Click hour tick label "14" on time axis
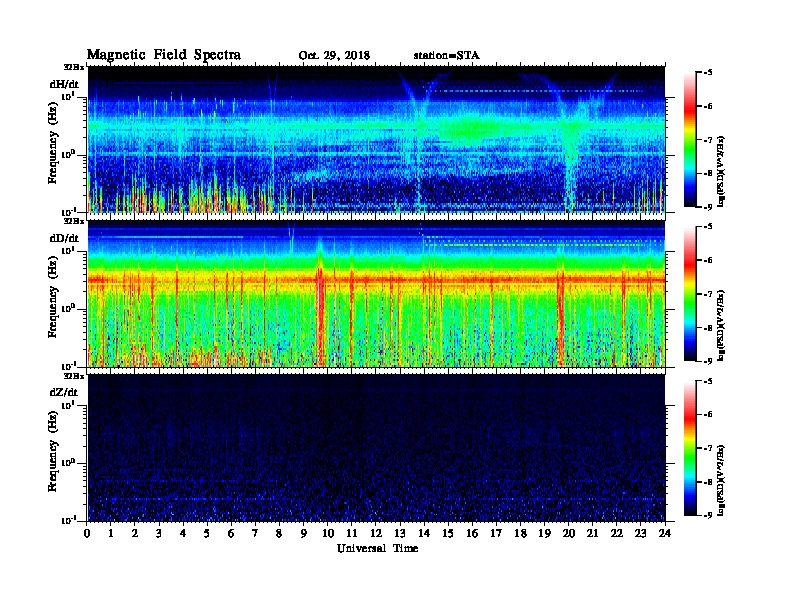The width and height of the screenshot is (792, 612). 424,533
